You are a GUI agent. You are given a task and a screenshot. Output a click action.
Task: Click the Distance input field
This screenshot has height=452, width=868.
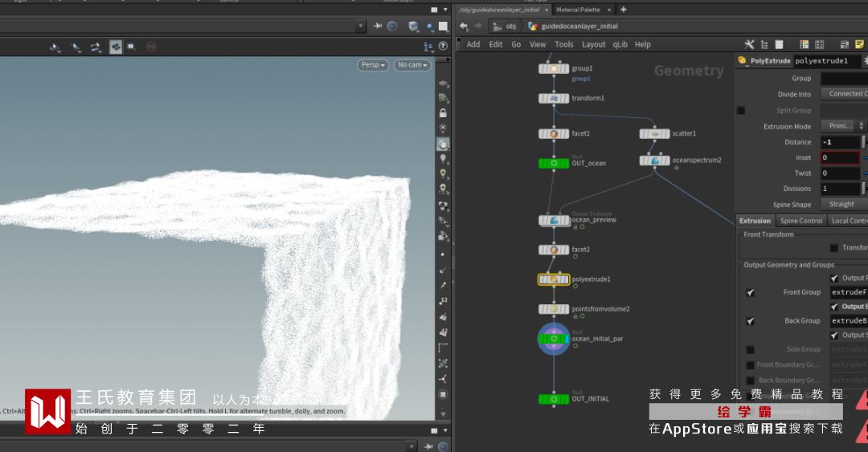[x=840, y=142]
